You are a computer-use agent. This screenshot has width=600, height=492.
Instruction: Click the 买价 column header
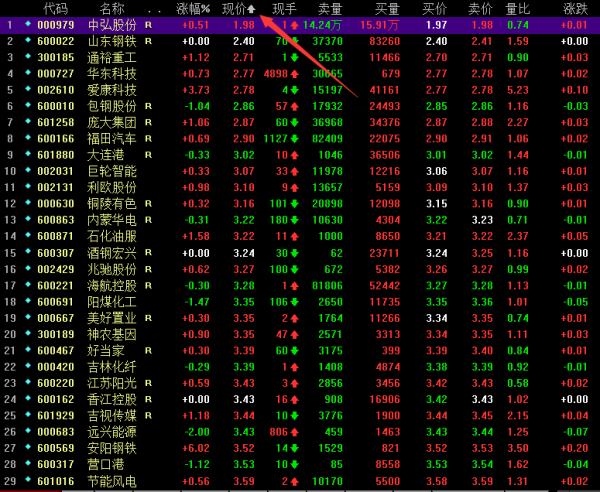(434, 8)
